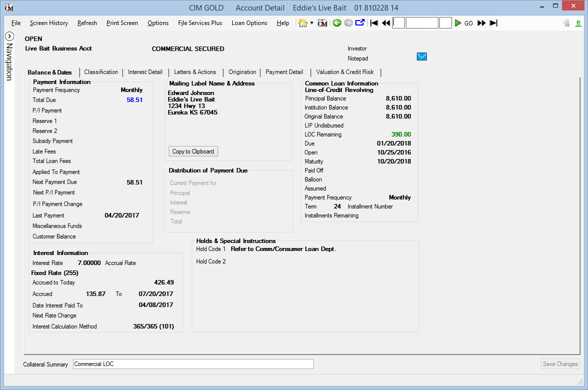Click the first account number input box
This screenshot has height=390, width=588.
(x=399, y=23)
